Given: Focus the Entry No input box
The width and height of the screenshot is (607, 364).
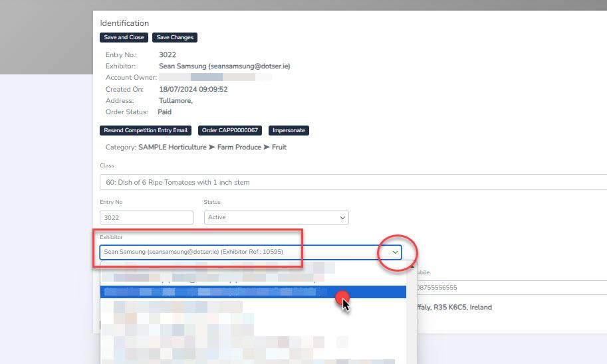Looking at the screenshot, I should coord(146,217).
